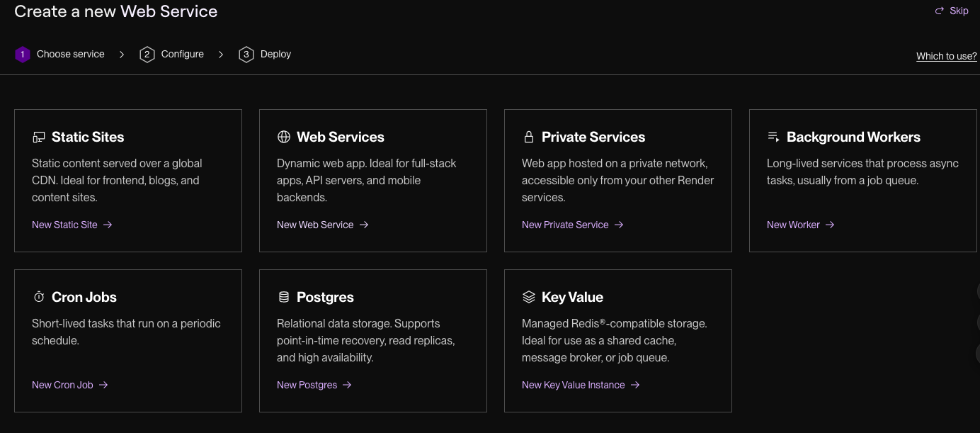Create a New Worker
Image resolution: width=980 pixels, height=433 pixels.
coord(801,225)
